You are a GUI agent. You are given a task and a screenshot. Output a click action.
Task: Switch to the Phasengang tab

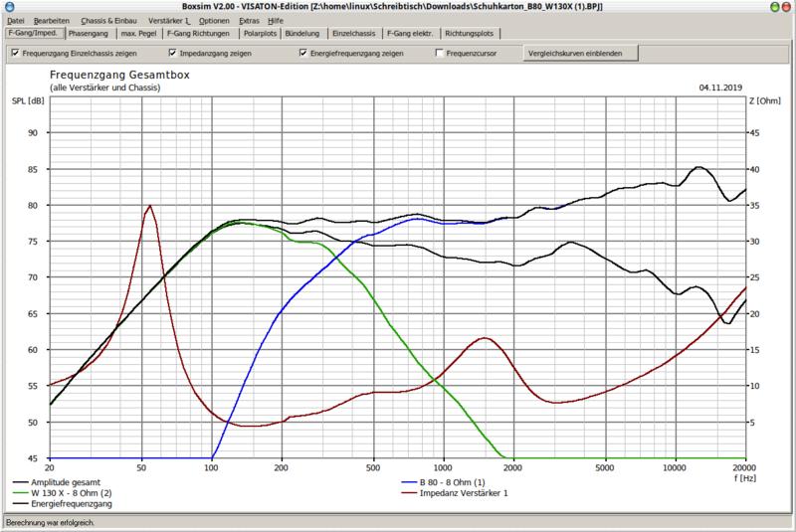(89, 34)
